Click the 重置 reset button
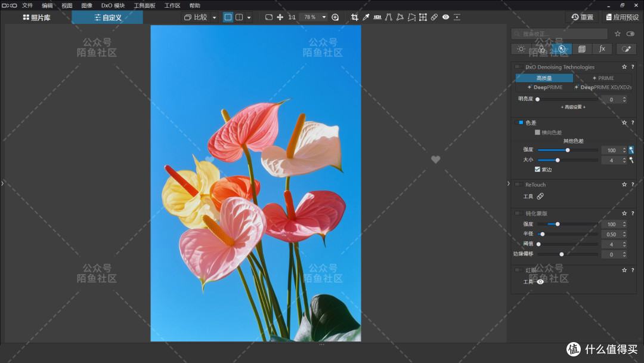 [583, 17]
